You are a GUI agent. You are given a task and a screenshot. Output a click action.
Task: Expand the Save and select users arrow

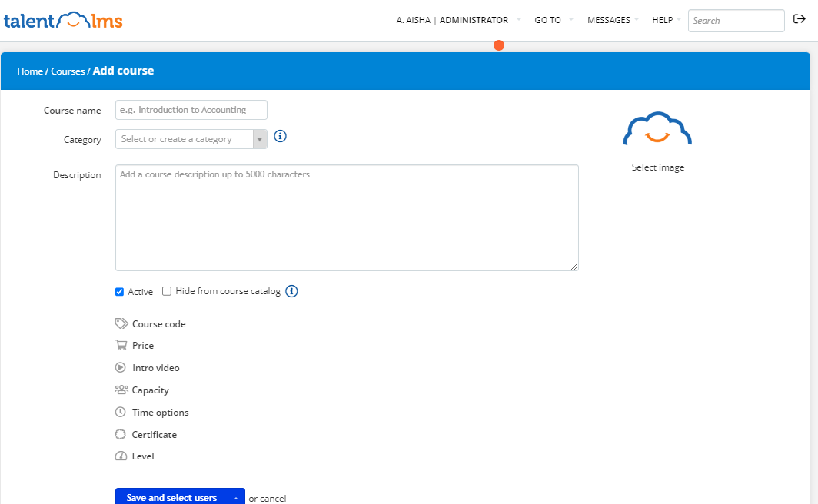pos(237,498)
